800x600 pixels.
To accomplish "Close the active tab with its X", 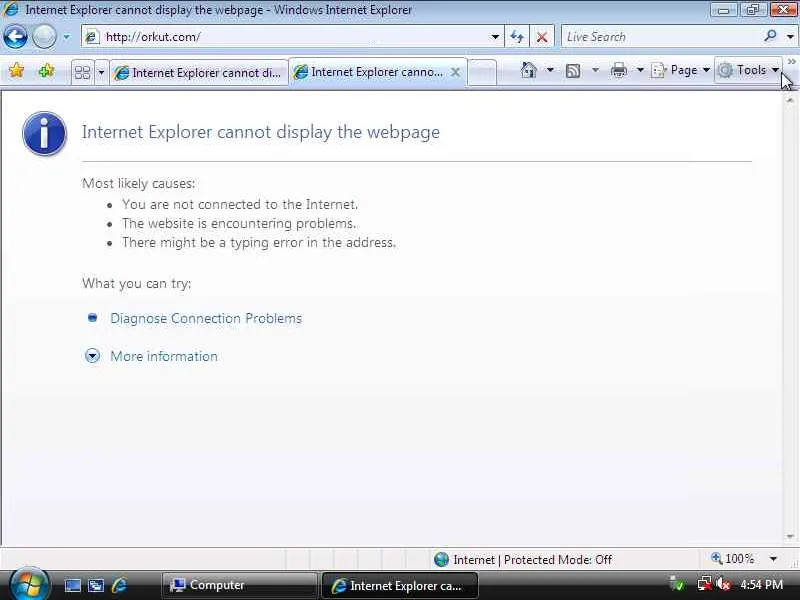I will coord(456,72).
